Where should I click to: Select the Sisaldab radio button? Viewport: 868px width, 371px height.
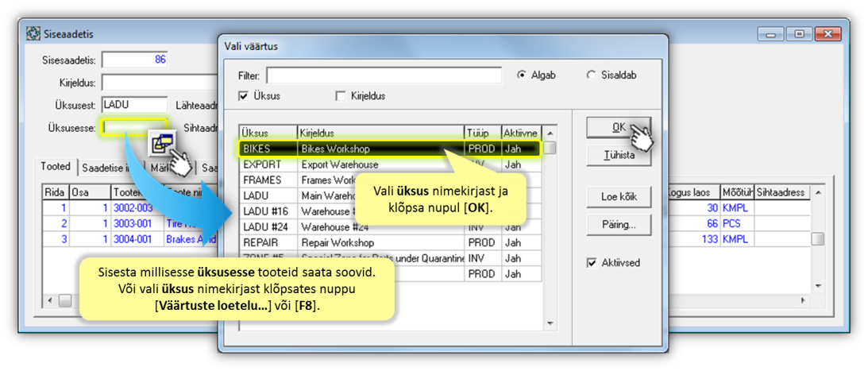[x=591, y=75]
